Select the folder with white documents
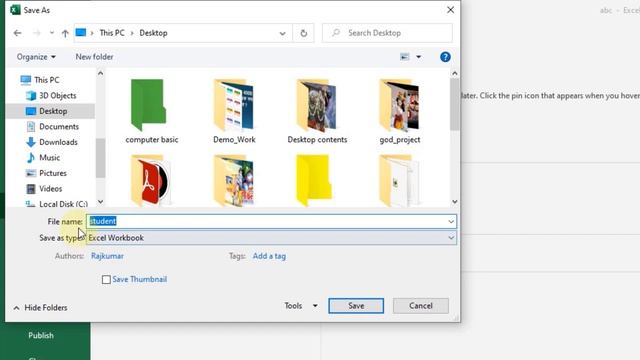640x360 pixels. 399,180
